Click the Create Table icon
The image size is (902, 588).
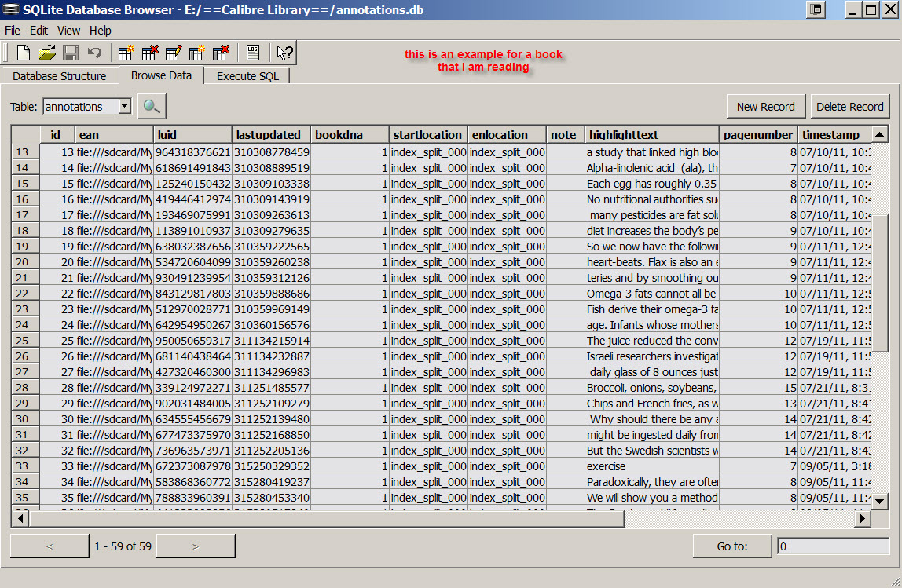coord(126,53)
